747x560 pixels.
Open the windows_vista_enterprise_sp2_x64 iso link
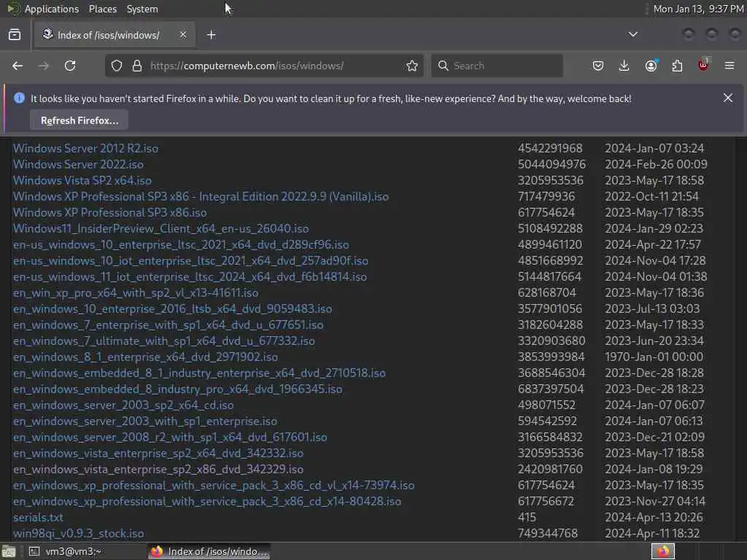(158, 454)
